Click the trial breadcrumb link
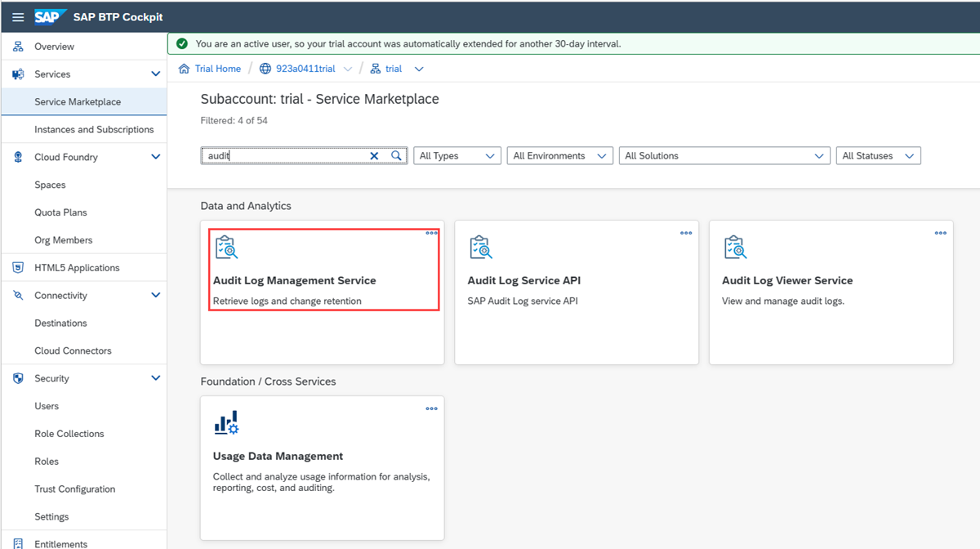The width and height of the screenshot is (980, 549). click(x=394, y=69)
